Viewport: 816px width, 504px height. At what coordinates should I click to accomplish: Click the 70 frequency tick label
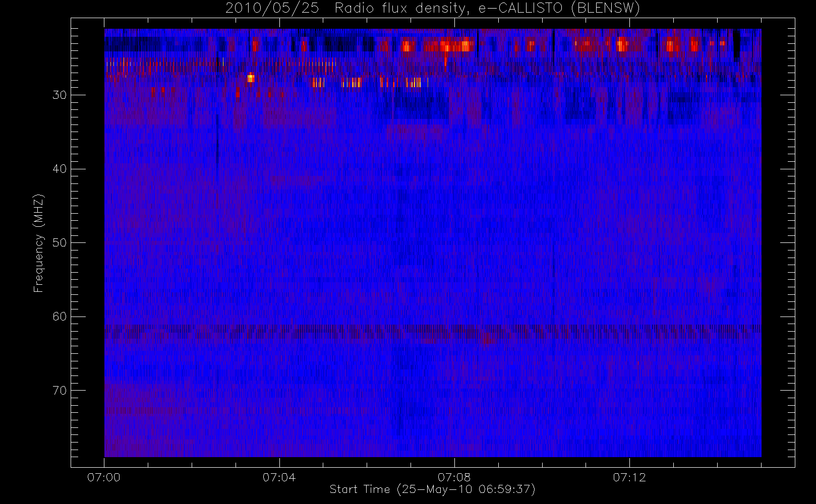pyautogui.click(x=60, y=391)
